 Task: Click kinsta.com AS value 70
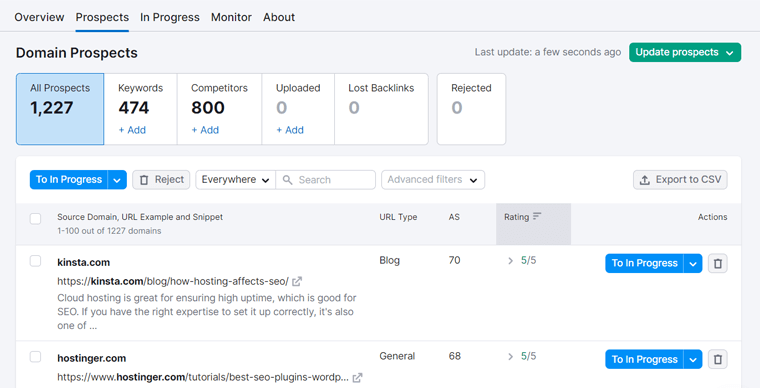point(454,261)
